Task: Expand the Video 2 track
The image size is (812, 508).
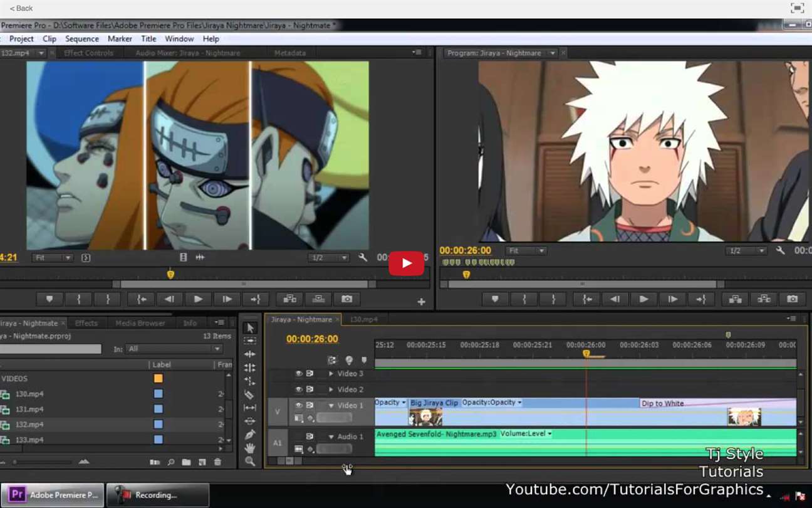Action: click(x=331, y=389)
